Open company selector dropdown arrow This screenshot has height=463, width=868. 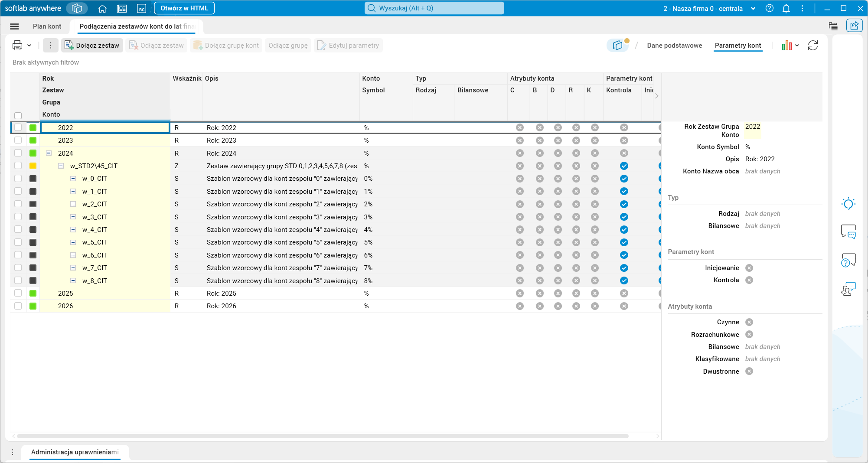coord(753,8)
